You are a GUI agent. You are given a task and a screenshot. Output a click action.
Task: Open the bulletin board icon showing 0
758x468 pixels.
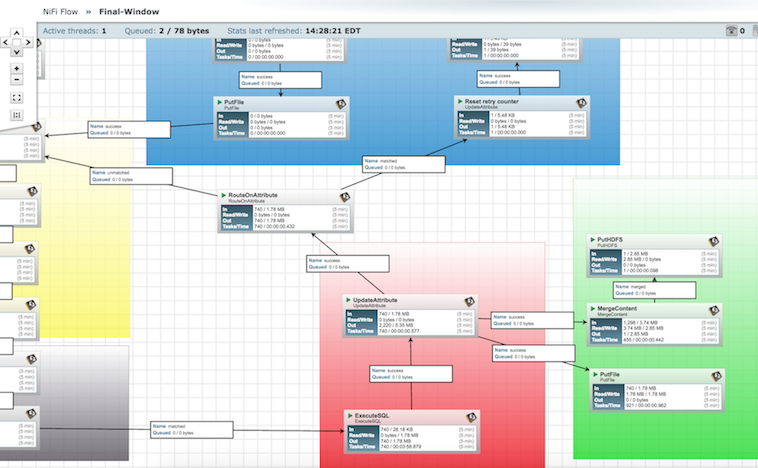(731, 30)
